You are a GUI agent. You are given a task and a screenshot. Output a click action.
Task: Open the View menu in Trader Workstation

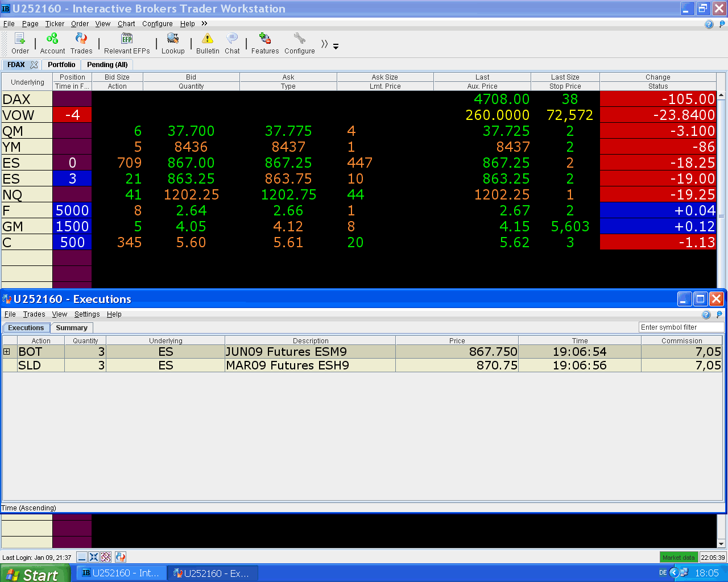click(103, 24)
